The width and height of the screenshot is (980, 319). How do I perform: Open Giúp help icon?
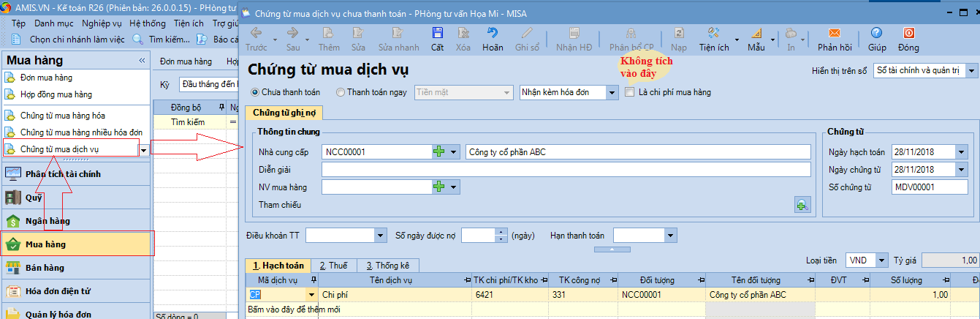pos(877,33)
